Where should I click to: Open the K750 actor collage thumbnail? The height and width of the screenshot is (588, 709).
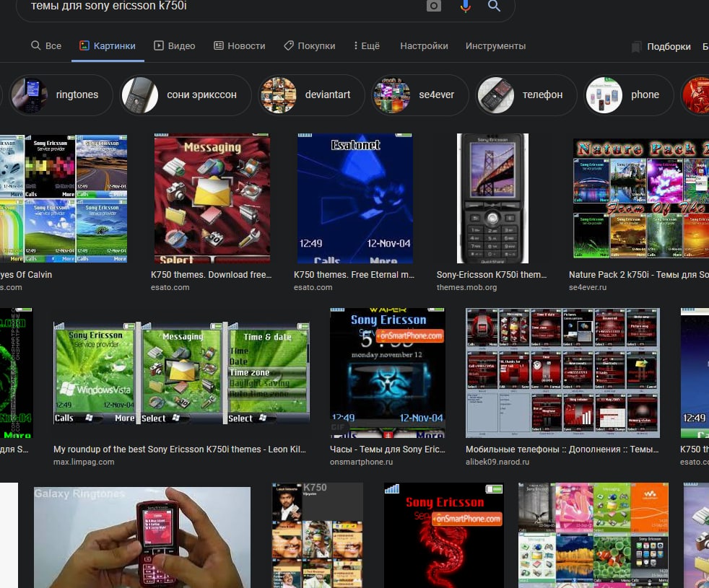[x=318, y=535]
